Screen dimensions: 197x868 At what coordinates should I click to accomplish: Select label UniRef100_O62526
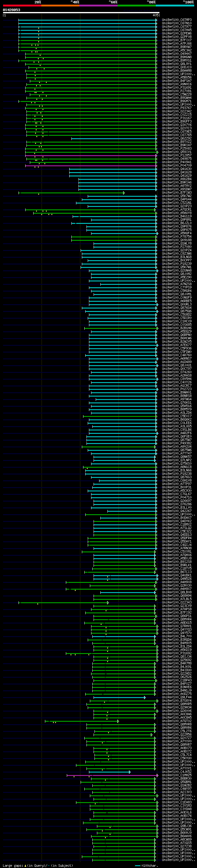(176, 676)
